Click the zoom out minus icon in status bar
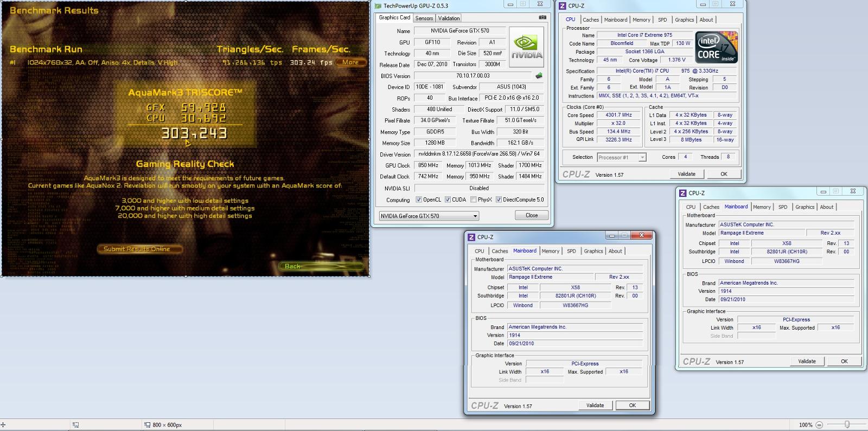The width and height of the screenshot is (868, 431). [x=819, y=424]
